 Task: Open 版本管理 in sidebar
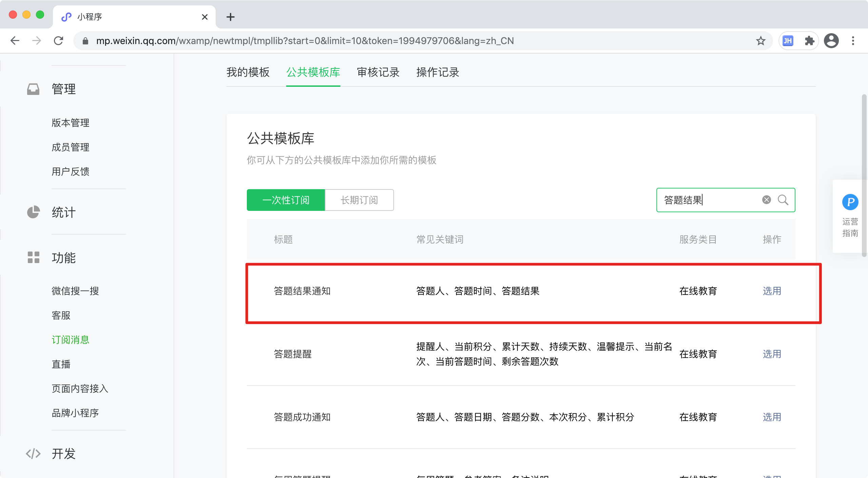pyautogui.click(x=71, y=123)
